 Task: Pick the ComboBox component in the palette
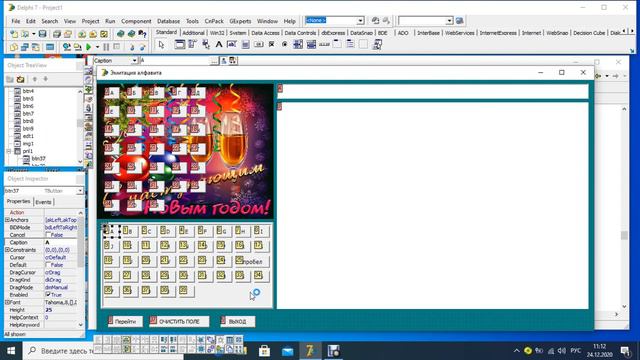click(311, 45)
